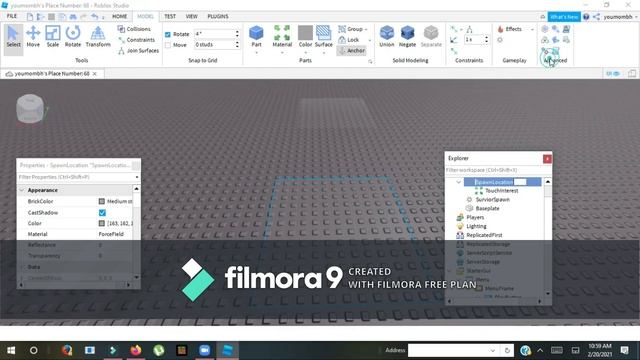Switch to the VIEW tab
This screenshot has width=640, height=360.
[x=191, y=16]
